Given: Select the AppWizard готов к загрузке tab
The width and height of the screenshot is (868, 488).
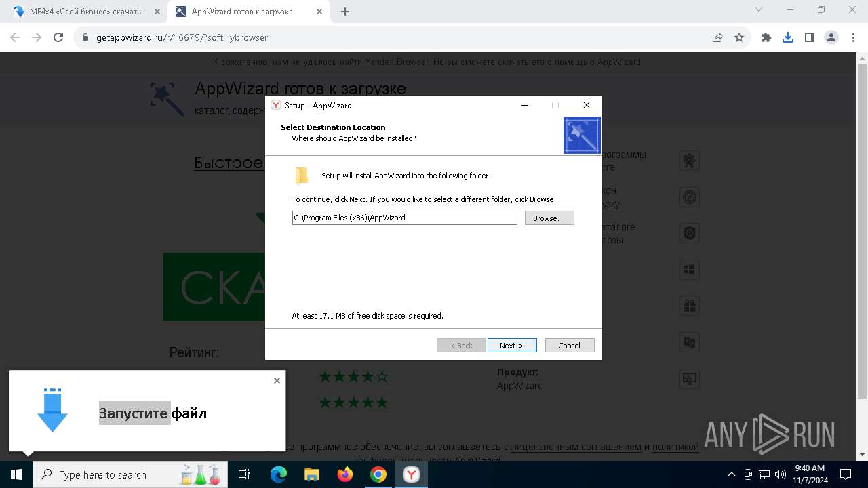Looking at the screenshot, I should (x=250, y=12).
